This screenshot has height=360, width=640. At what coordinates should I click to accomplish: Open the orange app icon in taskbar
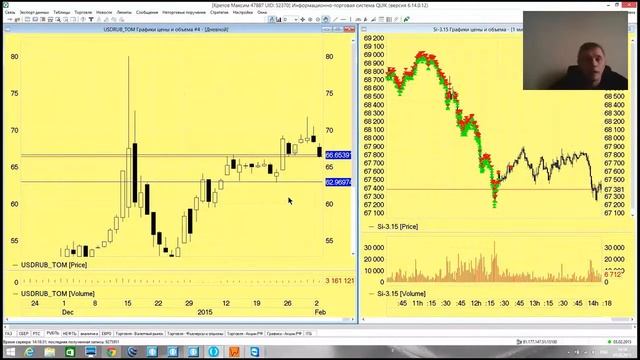234,352
